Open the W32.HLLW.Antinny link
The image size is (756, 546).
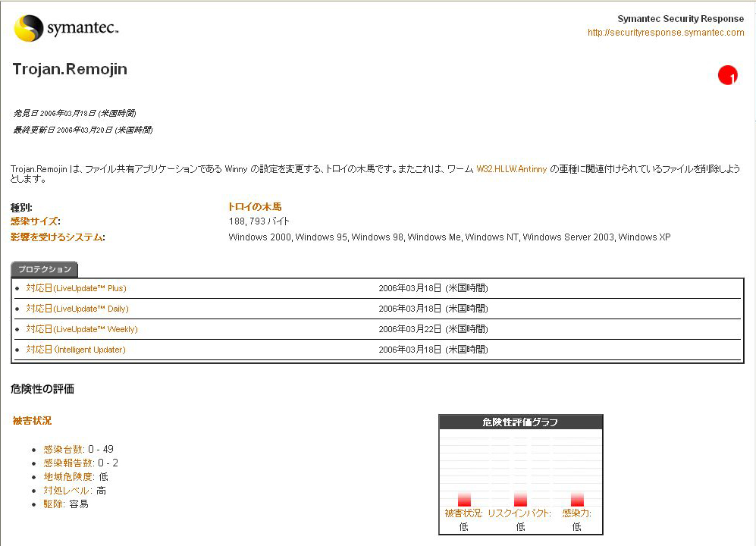point(512,169)
